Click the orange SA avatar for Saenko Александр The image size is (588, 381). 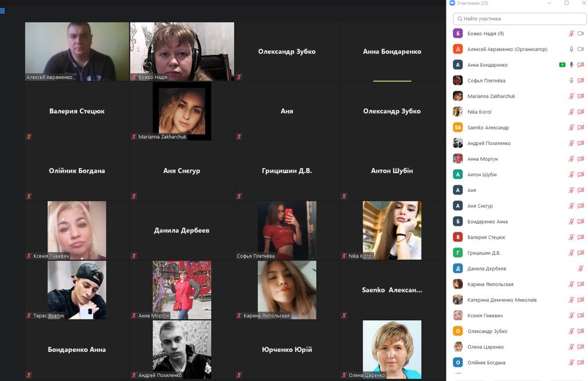458,128
